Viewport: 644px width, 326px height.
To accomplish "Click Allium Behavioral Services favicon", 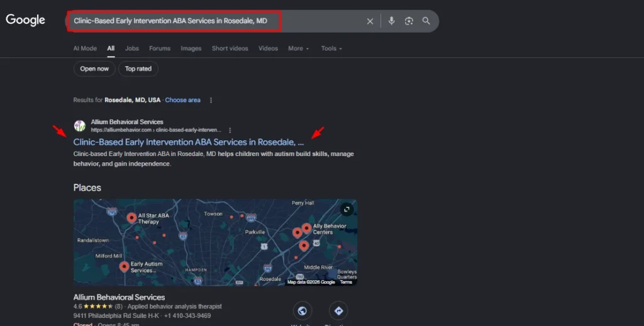I will pos(80,126).
